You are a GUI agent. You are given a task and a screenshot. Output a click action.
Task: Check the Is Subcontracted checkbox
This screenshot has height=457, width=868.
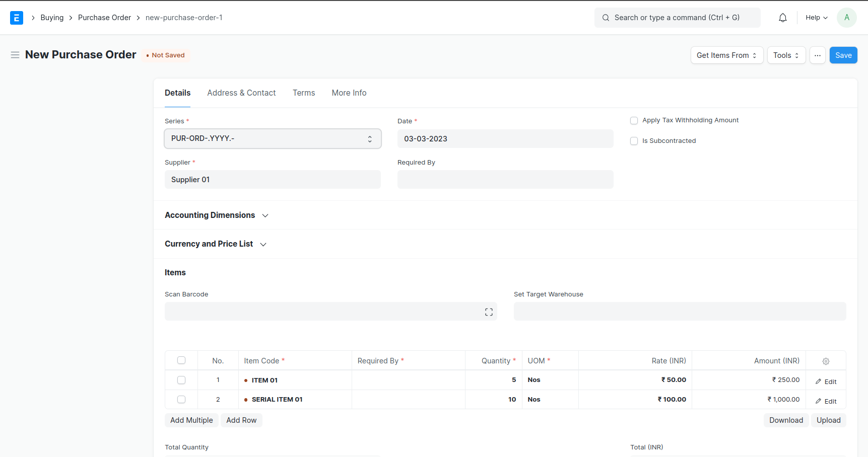(x=634, y=141)
